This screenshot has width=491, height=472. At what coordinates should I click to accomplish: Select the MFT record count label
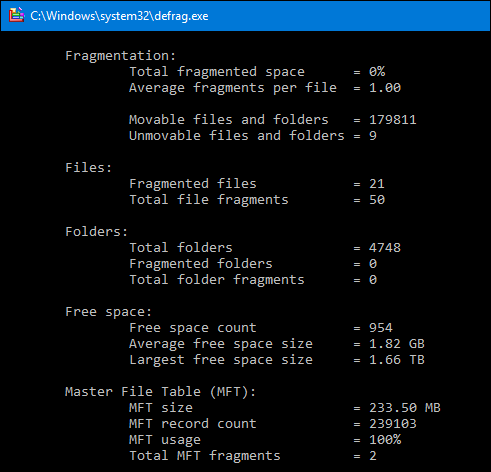(193, 424)
